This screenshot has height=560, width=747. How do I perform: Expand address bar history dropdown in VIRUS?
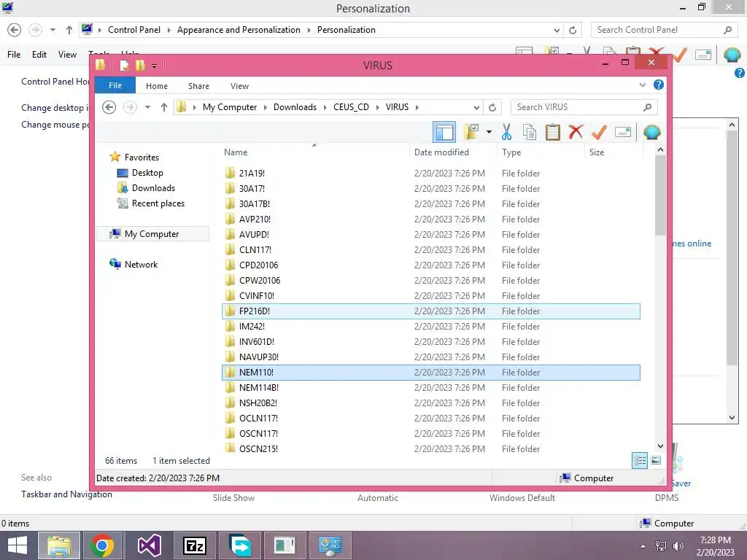point(476,107)
